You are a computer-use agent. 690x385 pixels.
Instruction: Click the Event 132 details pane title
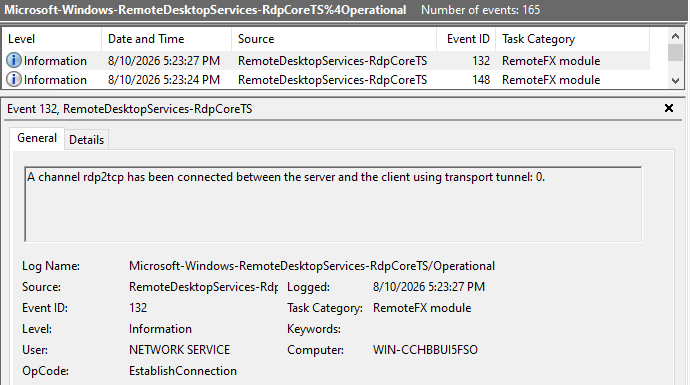[x=129, y=109]
